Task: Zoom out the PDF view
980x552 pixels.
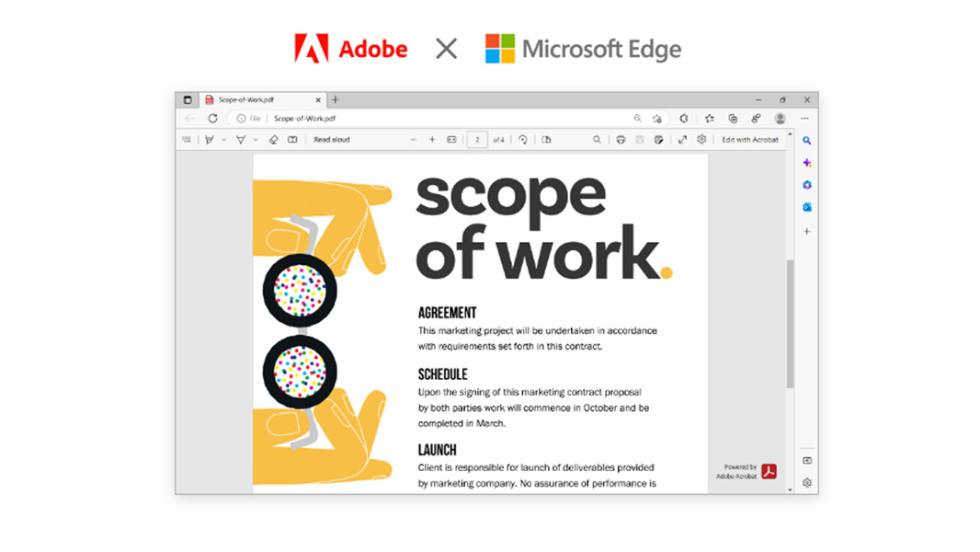Action: pyautogui.click(x=413, y=140)
